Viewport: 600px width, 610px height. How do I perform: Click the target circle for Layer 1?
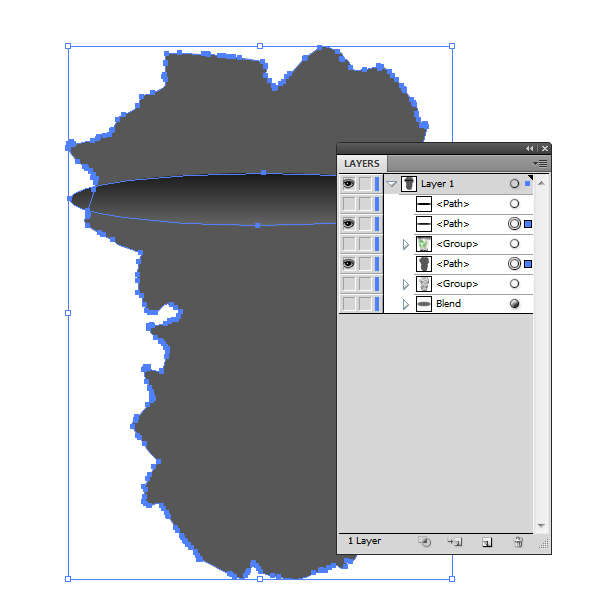(x=514, y=184)
